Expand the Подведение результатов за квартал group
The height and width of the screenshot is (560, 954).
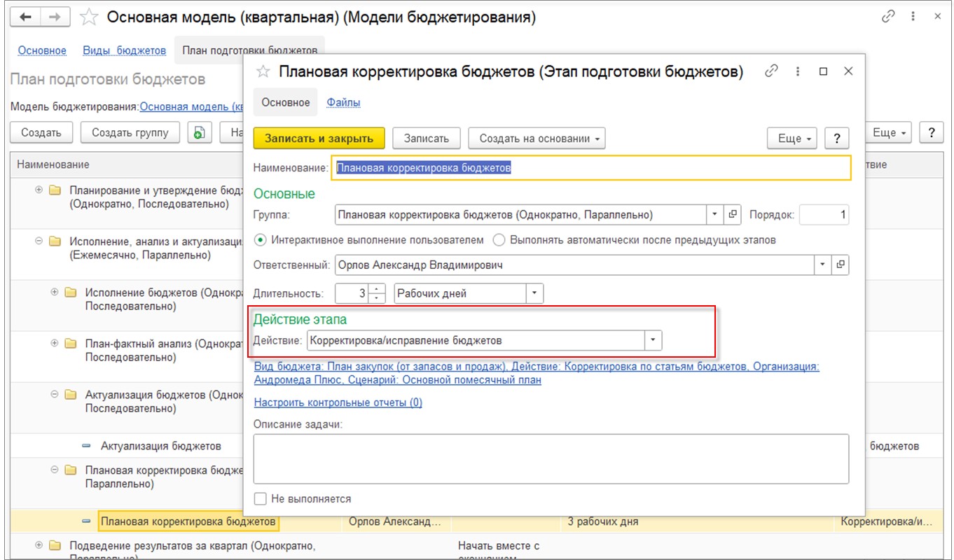click(39, 545)
